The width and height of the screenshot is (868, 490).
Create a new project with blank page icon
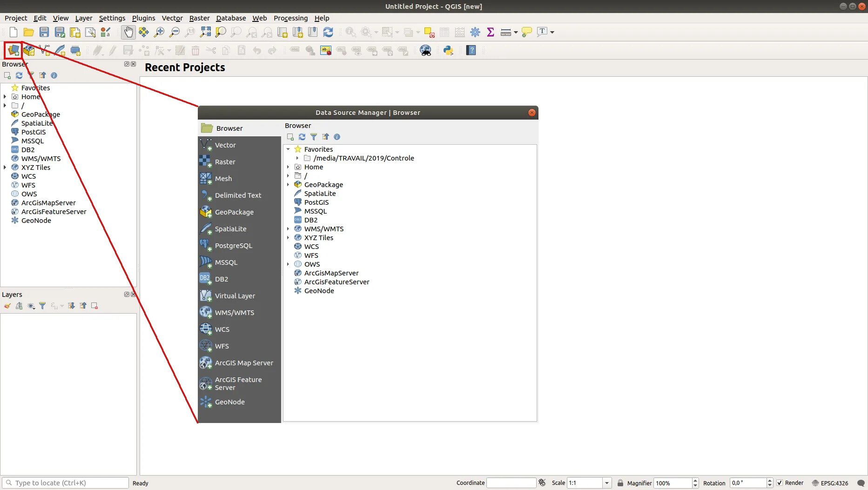(x=13, y=32)
